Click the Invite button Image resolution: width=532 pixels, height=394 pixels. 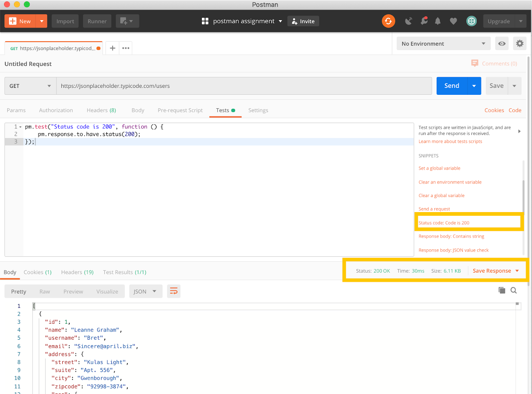303,21
